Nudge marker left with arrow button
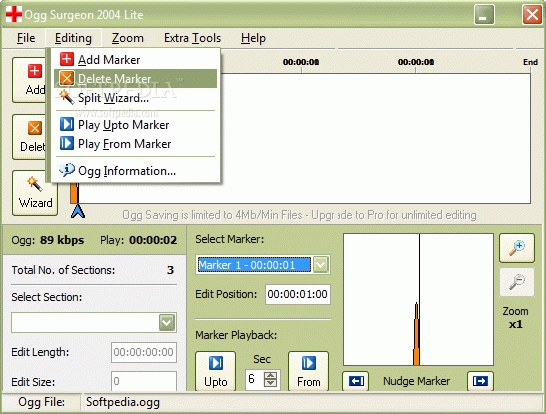The height and width of the screenshot is (414, 546). [x=356, y=381]
